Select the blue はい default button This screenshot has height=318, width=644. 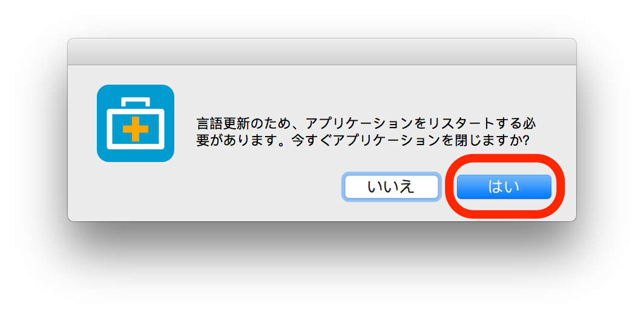click(504, 187)
